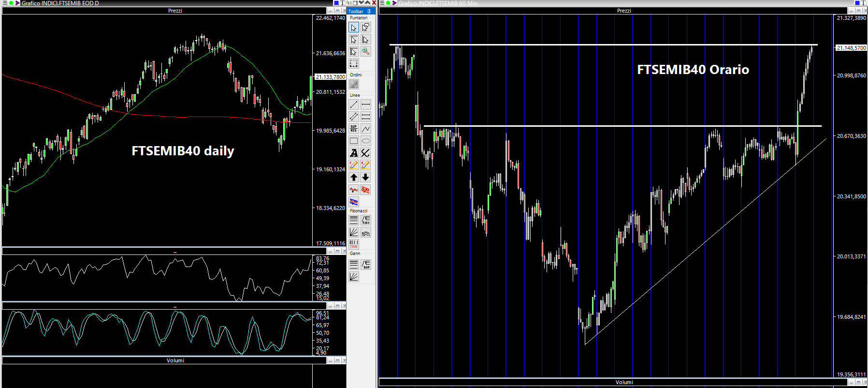Click the Volumi panel header on hourly chart
This screenshot has width=868, height=388.
624,382
